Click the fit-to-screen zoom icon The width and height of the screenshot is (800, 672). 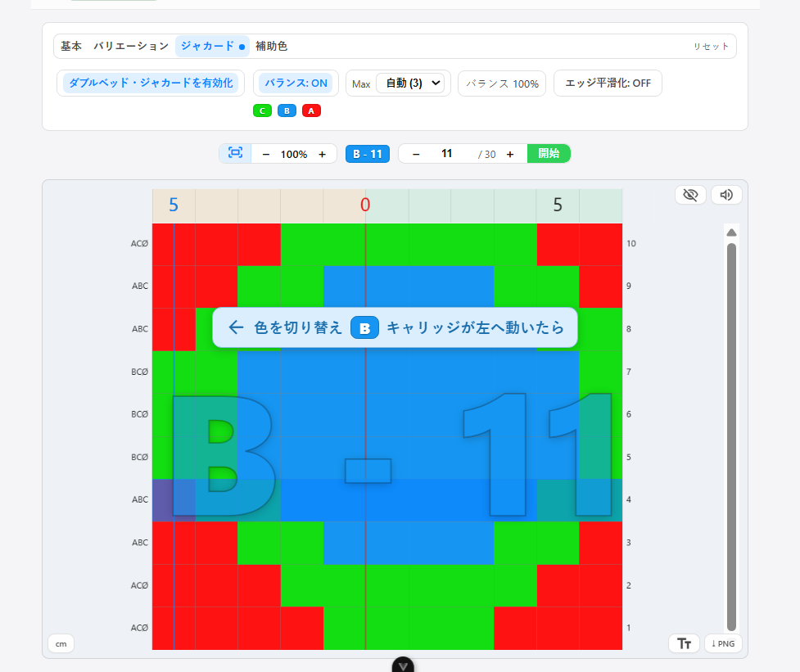pos(235,153)
